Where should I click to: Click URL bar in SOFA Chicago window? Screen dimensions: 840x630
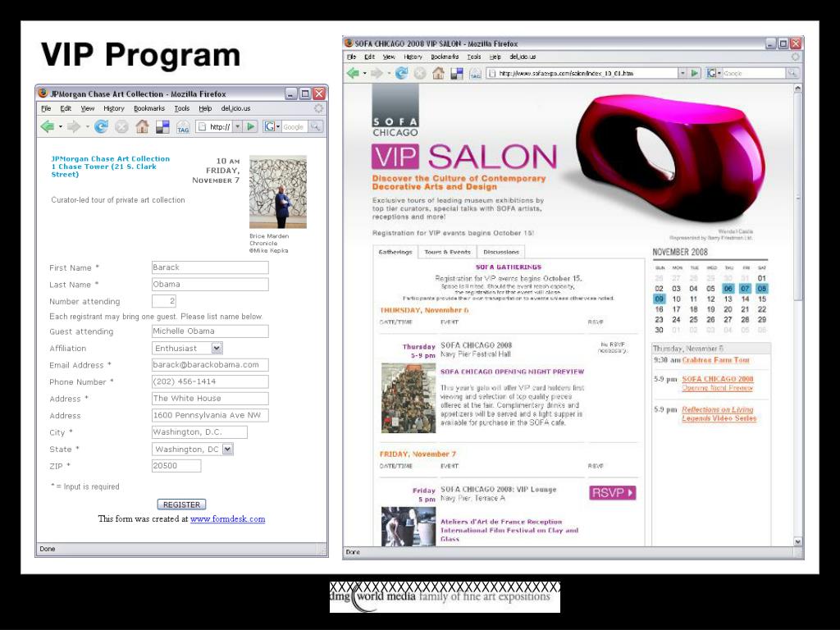coord(582,73)
